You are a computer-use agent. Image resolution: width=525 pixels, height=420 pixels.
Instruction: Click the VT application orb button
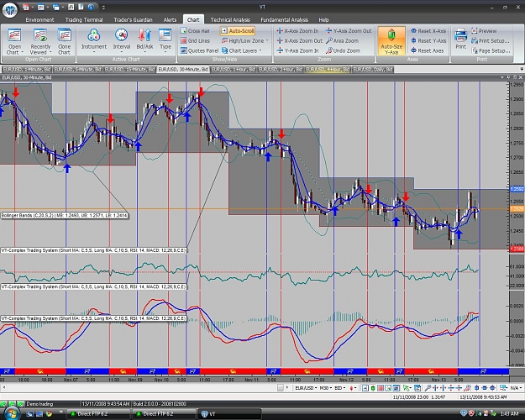pyautogui.click(x=10, y=10)
